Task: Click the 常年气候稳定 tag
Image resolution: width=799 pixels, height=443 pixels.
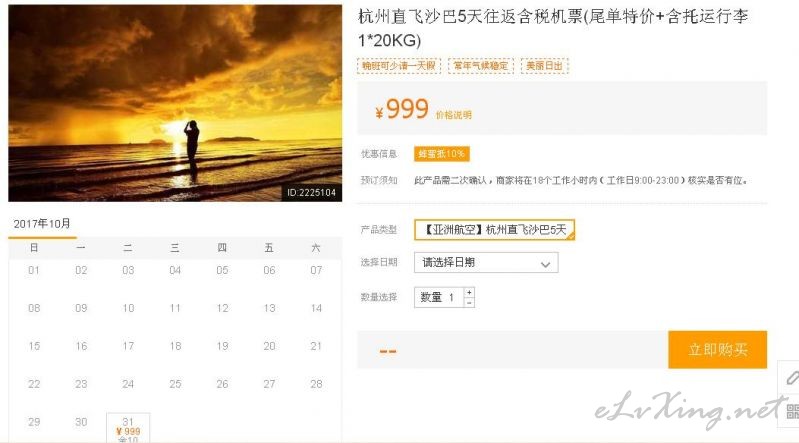Action: tap(481, 66)
